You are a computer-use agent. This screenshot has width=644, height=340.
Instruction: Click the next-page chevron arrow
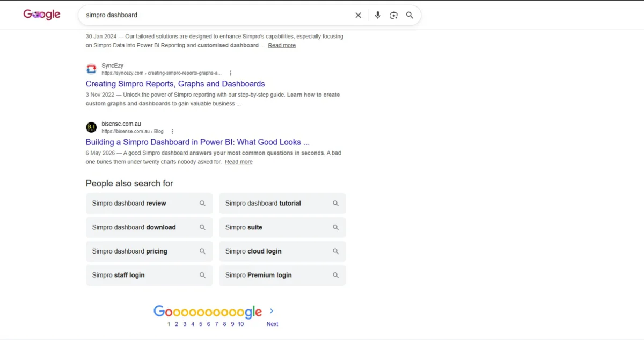[272, 311]
